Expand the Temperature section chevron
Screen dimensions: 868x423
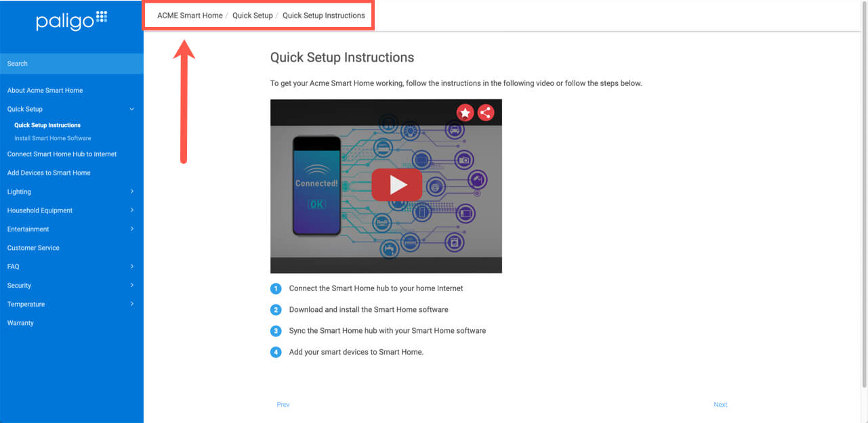point(132,304)
